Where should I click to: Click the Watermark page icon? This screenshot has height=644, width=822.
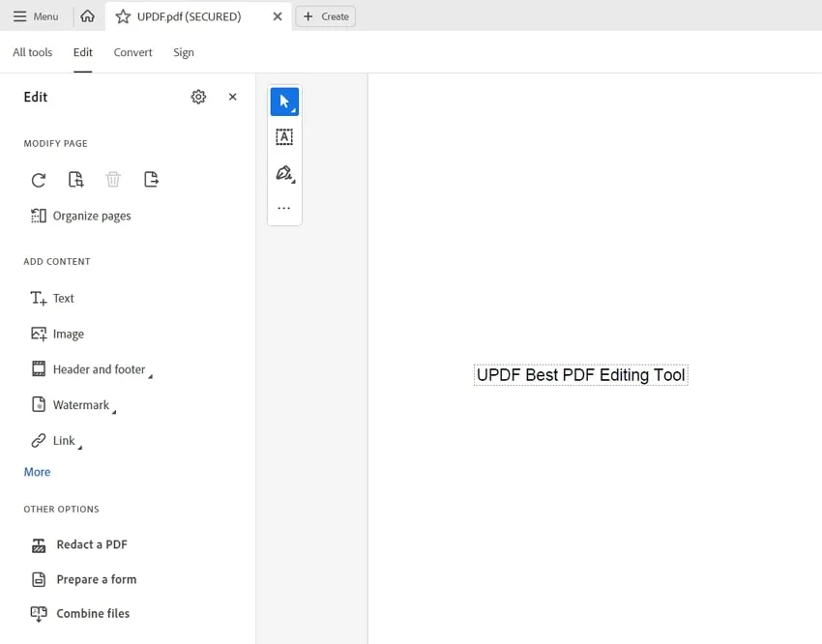[39, 404]
